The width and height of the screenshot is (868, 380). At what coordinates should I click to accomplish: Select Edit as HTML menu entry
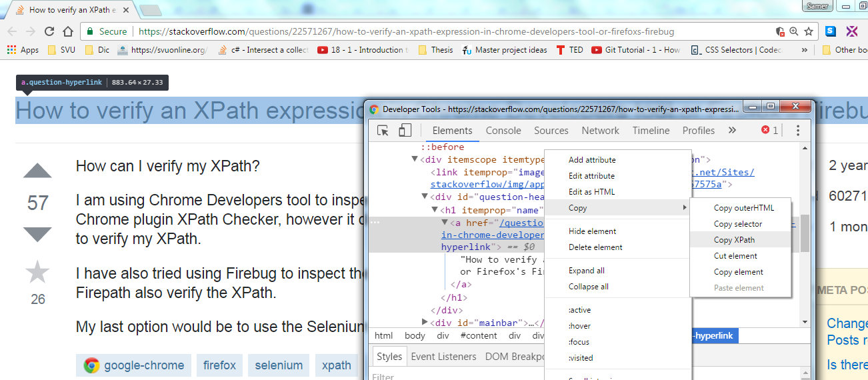tap(591, 192)
